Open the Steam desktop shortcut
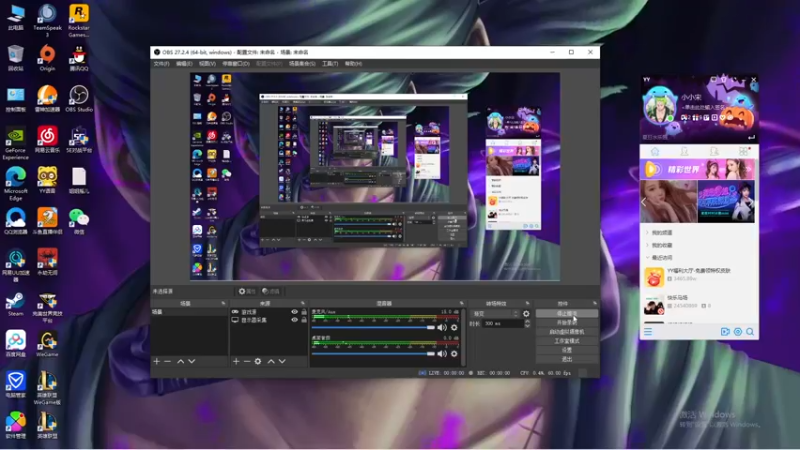Viewport: 800px width, 450px height. (x=15, y=303)
